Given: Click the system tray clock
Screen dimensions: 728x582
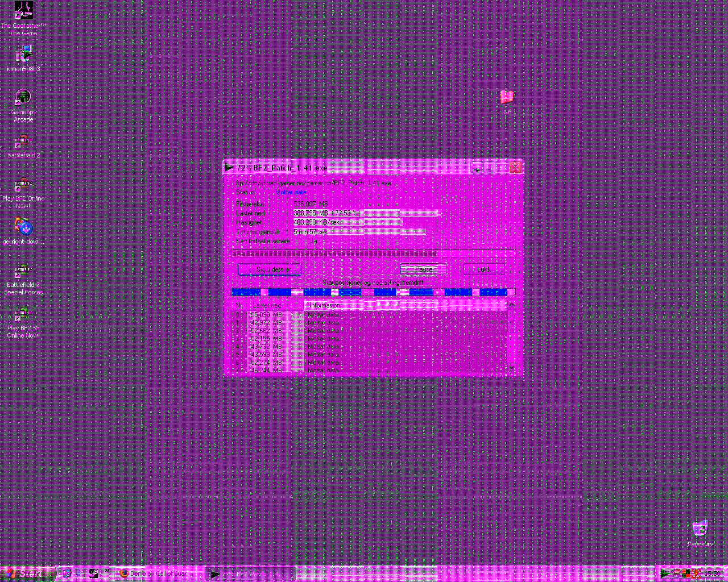Looking at the screenshot, I should (713, 573).
